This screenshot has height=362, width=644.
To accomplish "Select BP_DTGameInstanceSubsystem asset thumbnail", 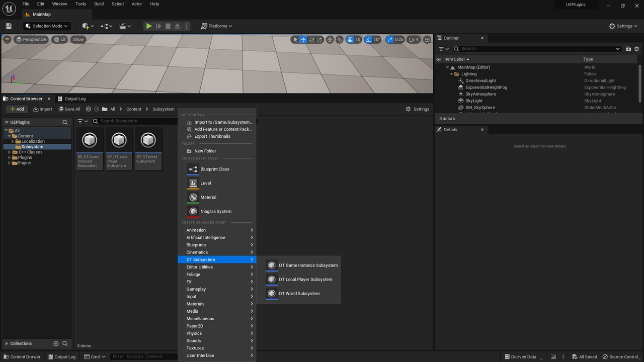I will (x=90, y=148).
